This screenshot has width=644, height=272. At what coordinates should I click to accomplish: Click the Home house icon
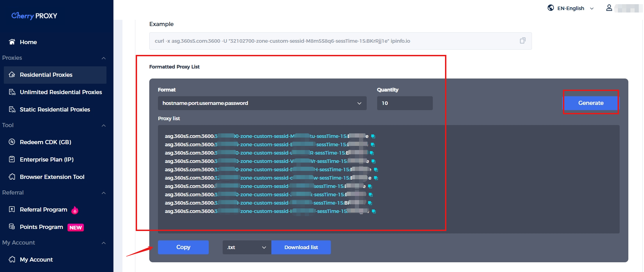coord(12,42)
